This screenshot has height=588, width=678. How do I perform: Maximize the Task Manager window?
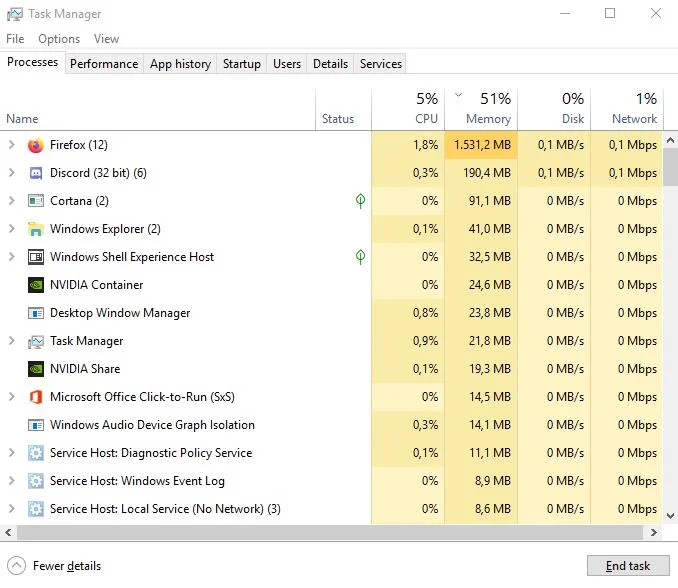coord(610,13)
